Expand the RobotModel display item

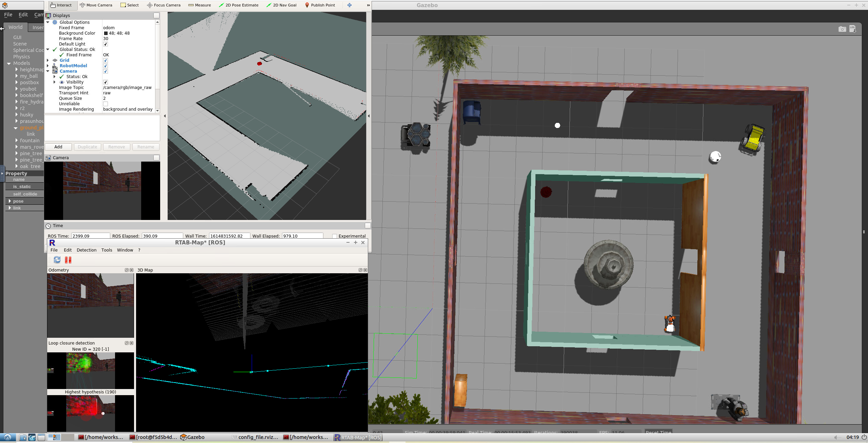click(48, 66)
